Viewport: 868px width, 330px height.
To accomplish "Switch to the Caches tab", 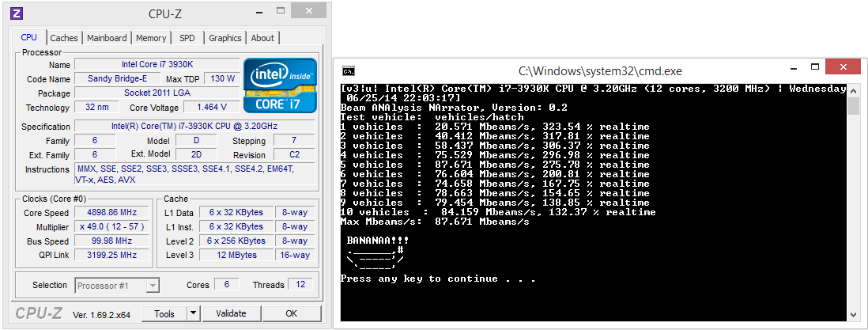I will [64, 38].
